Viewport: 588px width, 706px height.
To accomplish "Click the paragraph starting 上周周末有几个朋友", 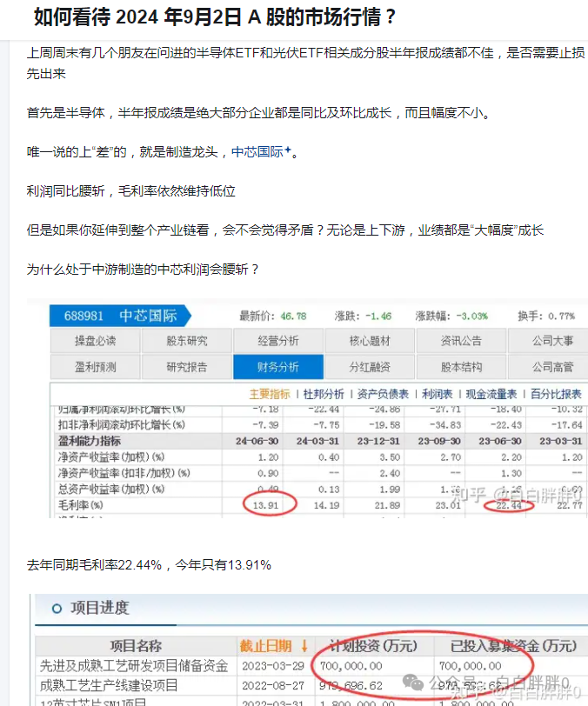I will 306,63.
